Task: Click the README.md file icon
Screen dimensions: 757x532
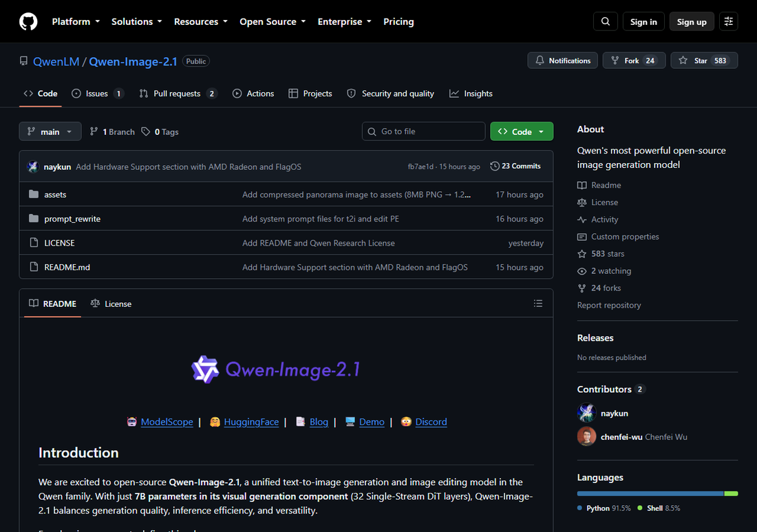Action: coord(34,266)
